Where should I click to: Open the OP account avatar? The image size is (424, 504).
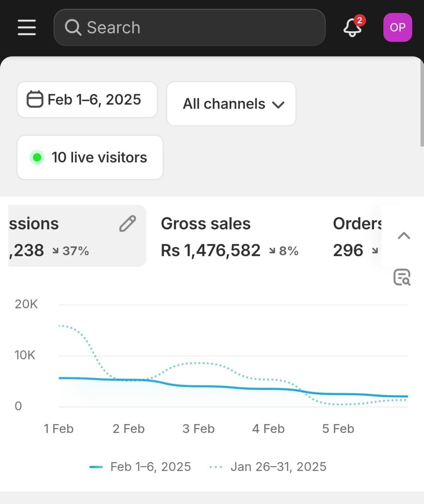point(398,27)
